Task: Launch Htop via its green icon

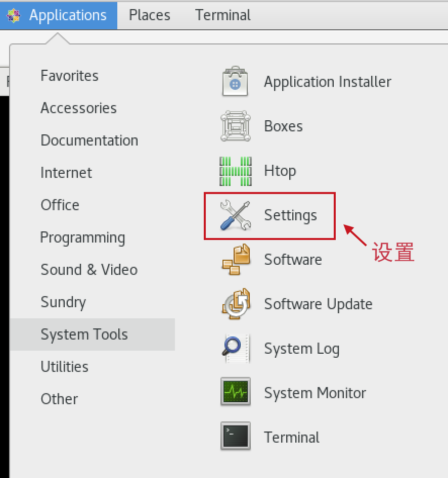Action: coord(235,171)
